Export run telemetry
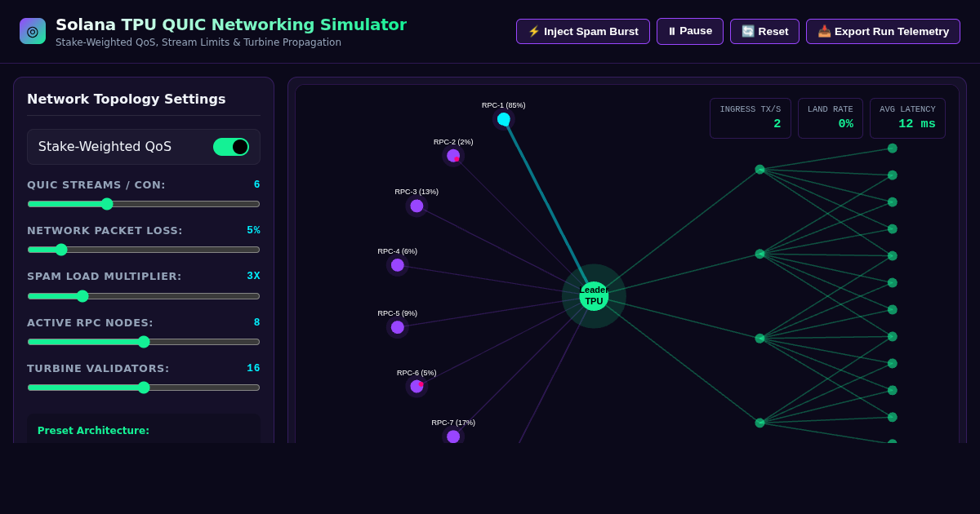The width and height of the screenshot is (980, 514). (883, 31)
